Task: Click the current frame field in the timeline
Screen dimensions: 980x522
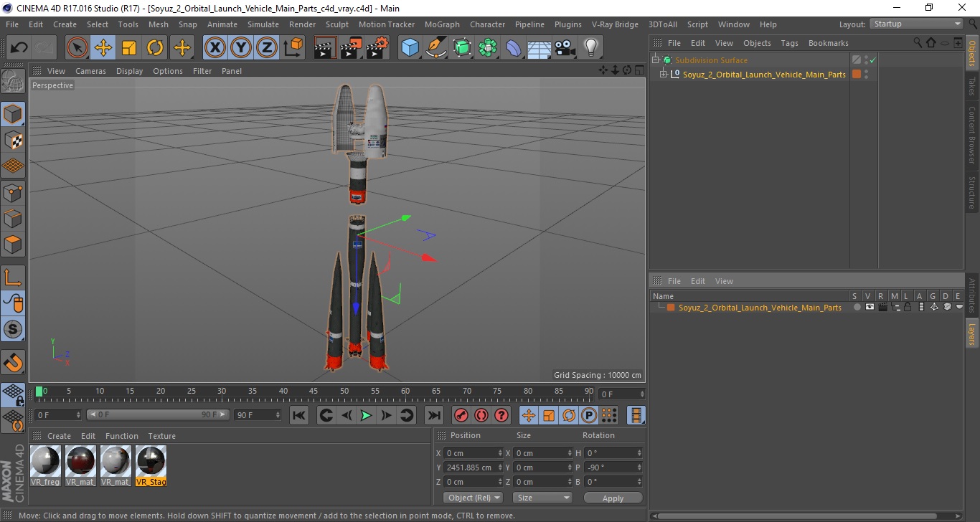Action: click(622, 394)
